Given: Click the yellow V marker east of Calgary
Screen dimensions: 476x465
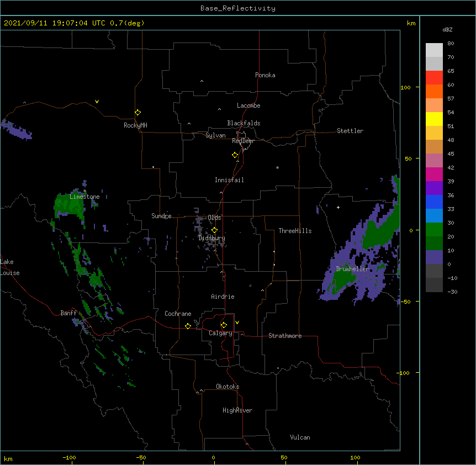Looking at the screenshot, I should (x=237, y=323).
